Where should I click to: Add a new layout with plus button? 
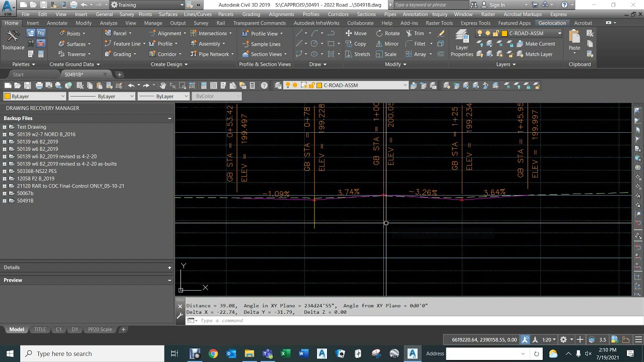123,329
